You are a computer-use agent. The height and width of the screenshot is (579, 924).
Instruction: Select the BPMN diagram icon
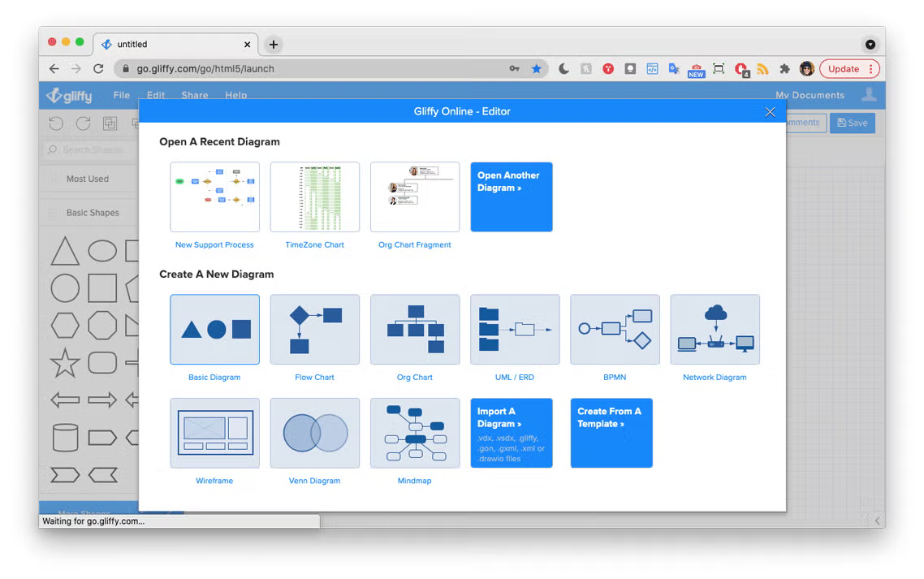tap(615, 330)
